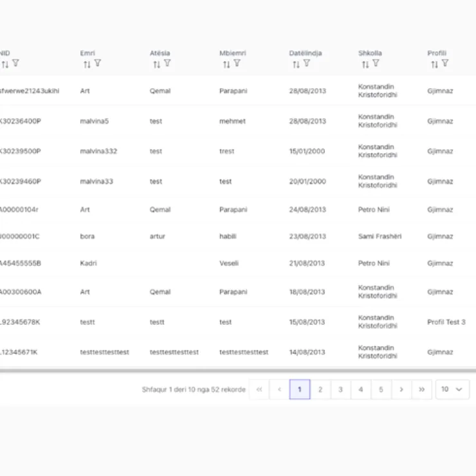Click the Shkolla column header
The height and width of the screenshot is (476, 476).
(370, 53)
